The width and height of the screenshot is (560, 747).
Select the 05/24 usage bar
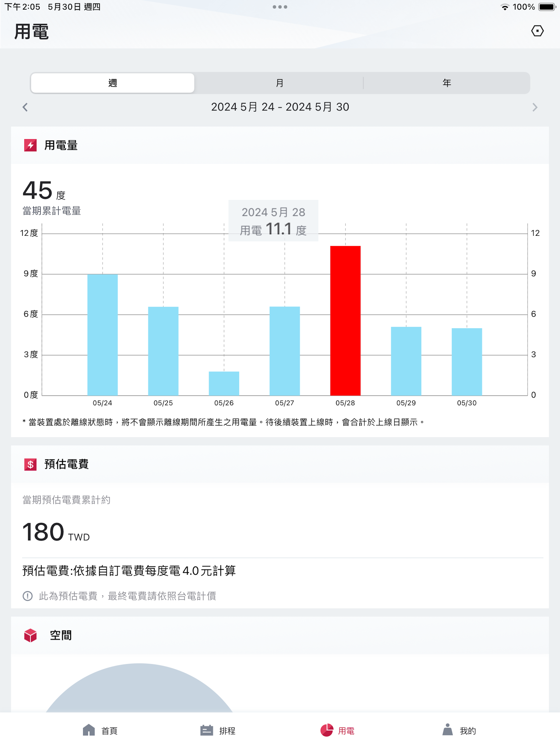coord(103,335)
